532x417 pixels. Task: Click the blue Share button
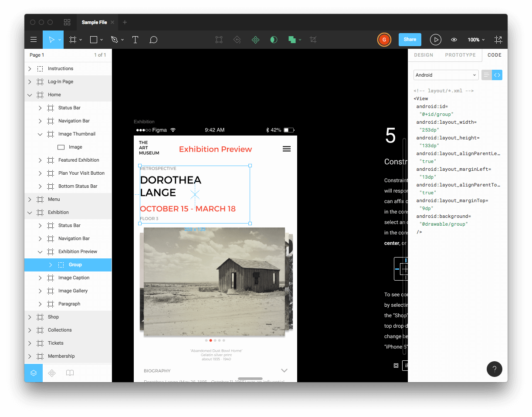[x=410, y=39]
